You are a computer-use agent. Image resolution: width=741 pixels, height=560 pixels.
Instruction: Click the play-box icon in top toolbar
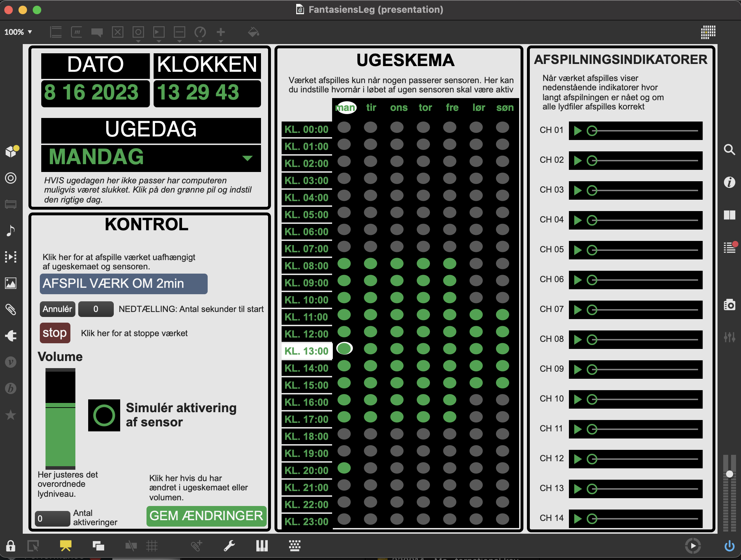[159, 32]
